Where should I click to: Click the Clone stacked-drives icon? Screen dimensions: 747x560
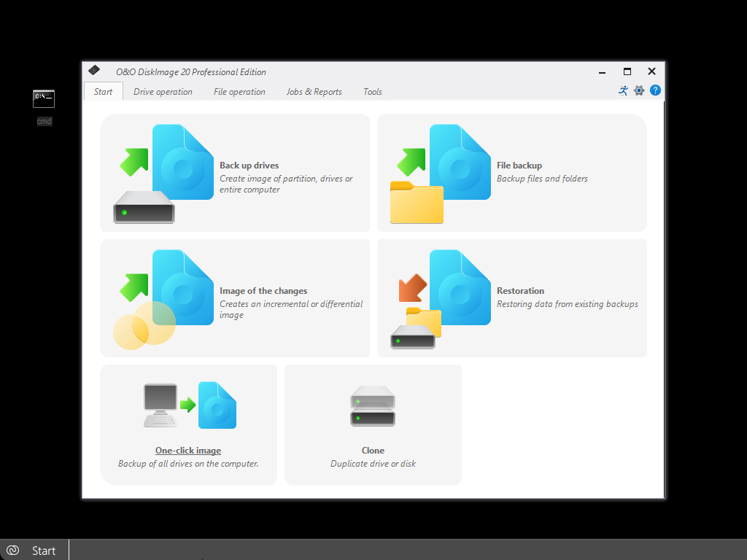click(373, 405)
